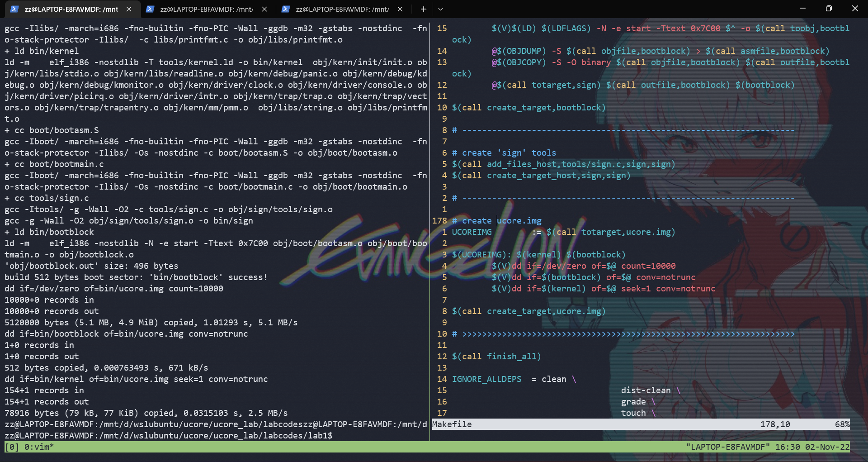The image size is (868, 462).
Task: Click the 'dist-clean' entry in Makefile
Action: 646,391
